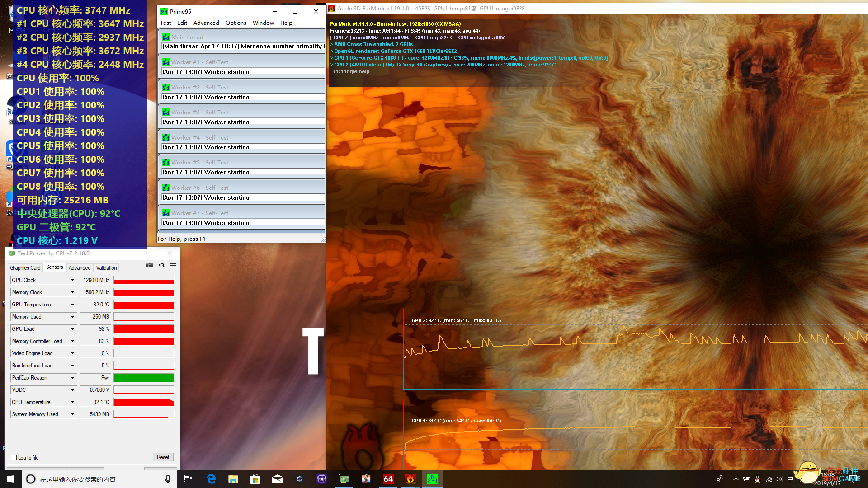This screenshot has height=488, width=868.
Task: Open the Prime95 Options menu
Action: click(236, 23)
